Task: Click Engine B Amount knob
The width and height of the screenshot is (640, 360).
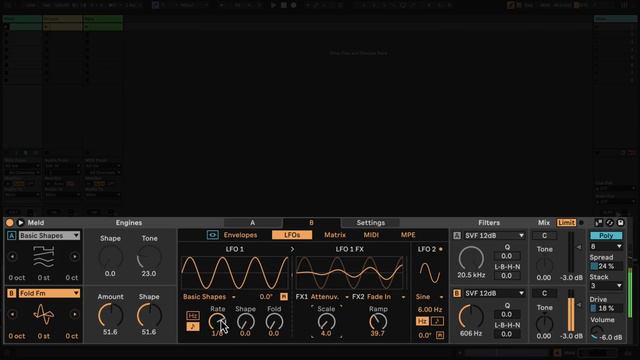Action: point(110,316)
